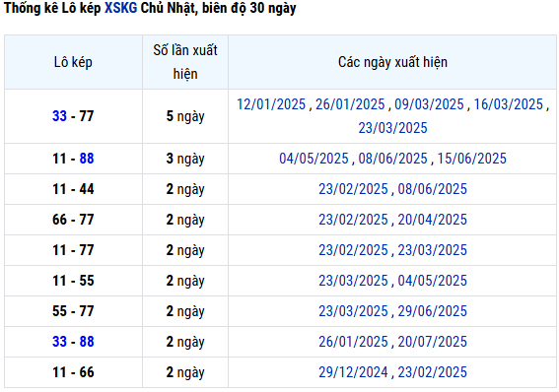Open date 20/04/2025 link
559x392 pixels.
coord(432,220)
